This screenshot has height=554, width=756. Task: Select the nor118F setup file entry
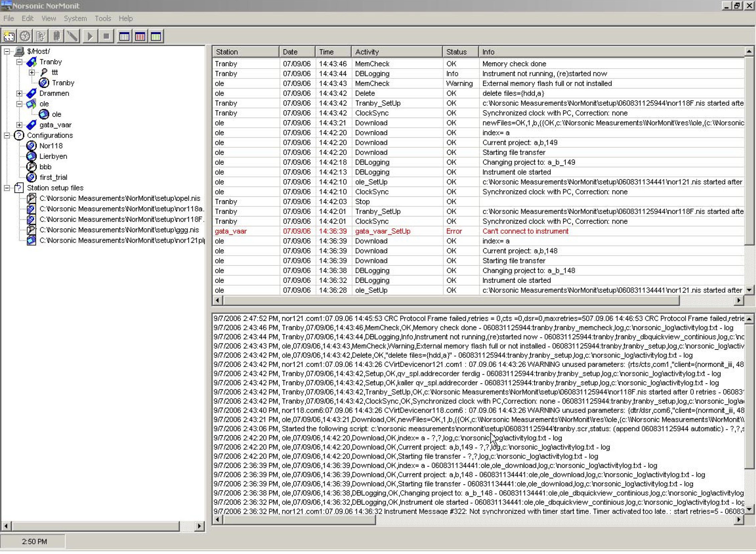click(121, 219)
